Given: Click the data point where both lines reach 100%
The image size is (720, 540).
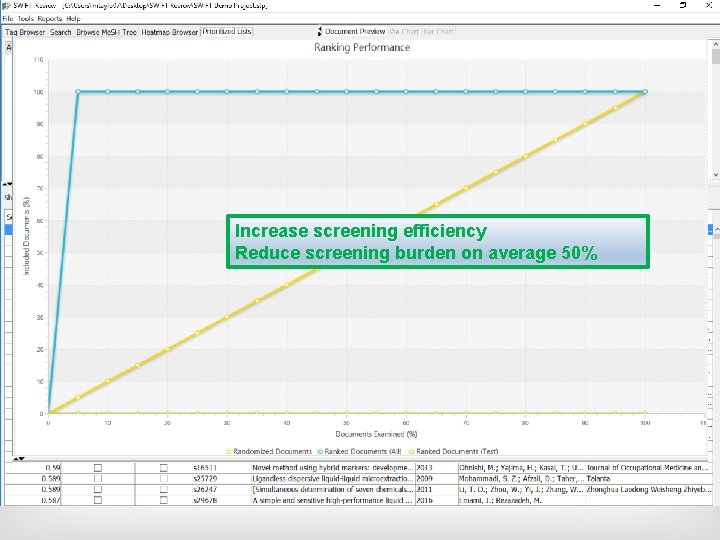Looking at the screenshot, I should (645, 92).
